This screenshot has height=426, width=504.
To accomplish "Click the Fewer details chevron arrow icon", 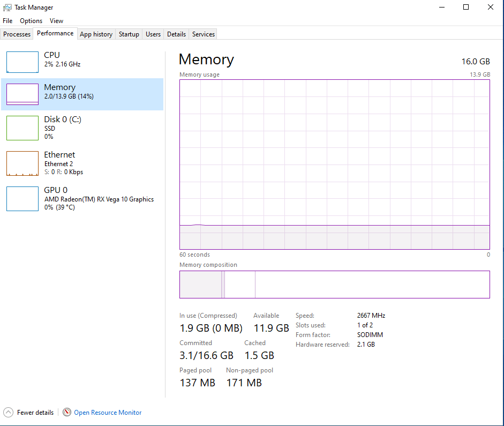I will tap(8, 413).
